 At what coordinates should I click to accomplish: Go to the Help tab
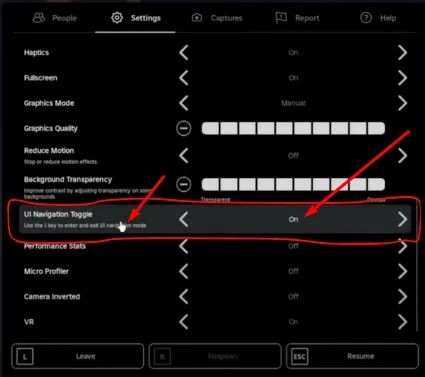[378, 18]
